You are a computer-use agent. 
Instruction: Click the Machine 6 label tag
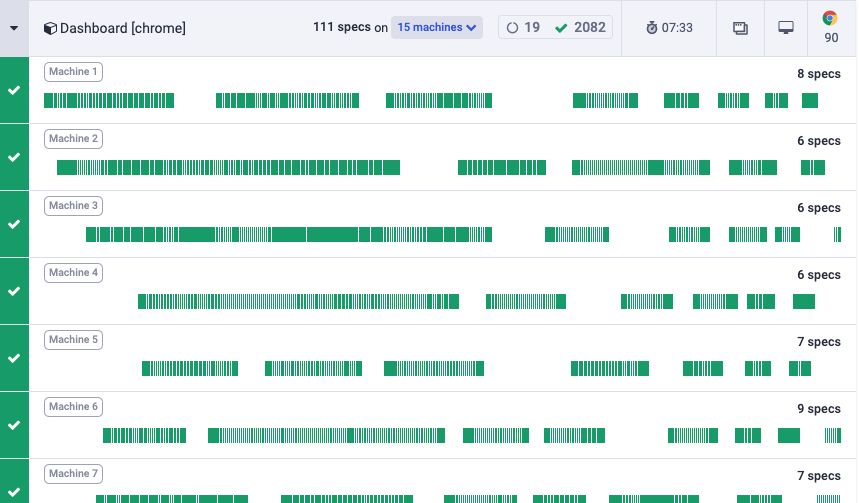[x=74, y=407]
